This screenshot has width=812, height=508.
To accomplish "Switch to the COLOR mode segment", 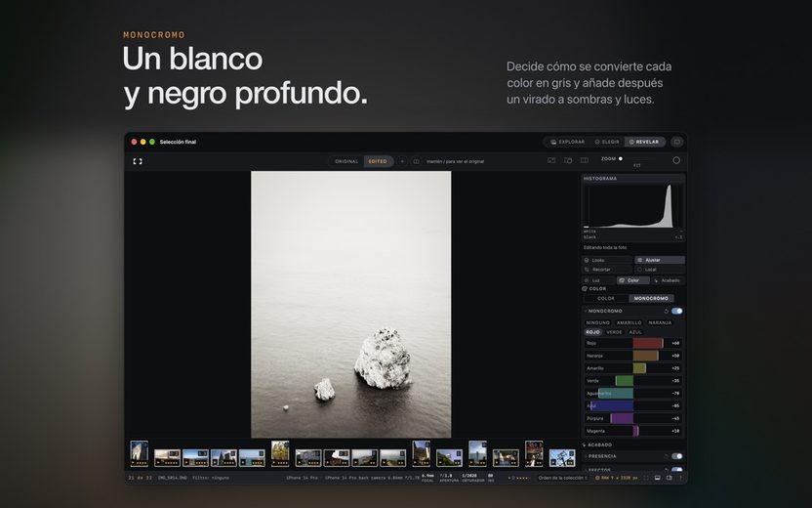I will [606, 299].
